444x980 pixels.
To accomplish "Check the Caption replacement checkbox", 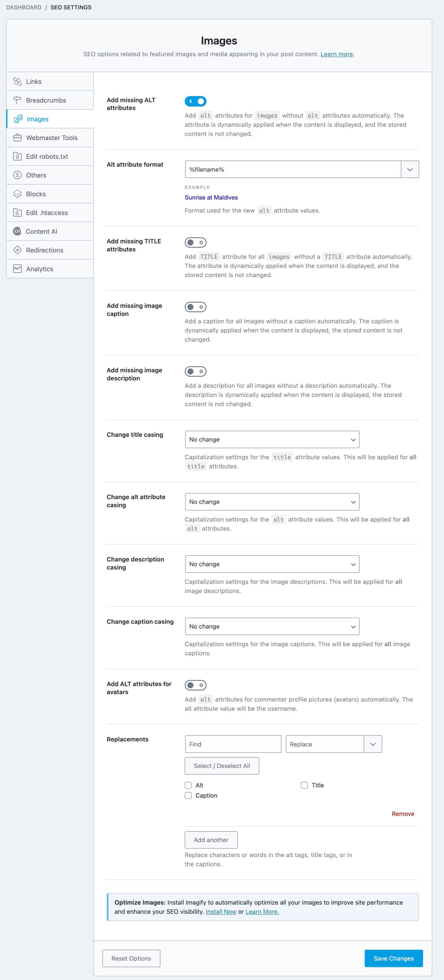I will tap(188, 795).
